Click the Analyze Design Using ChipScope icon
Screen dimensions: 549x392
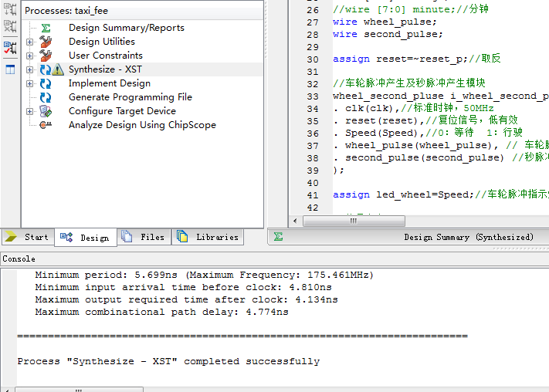click(46, 125)
